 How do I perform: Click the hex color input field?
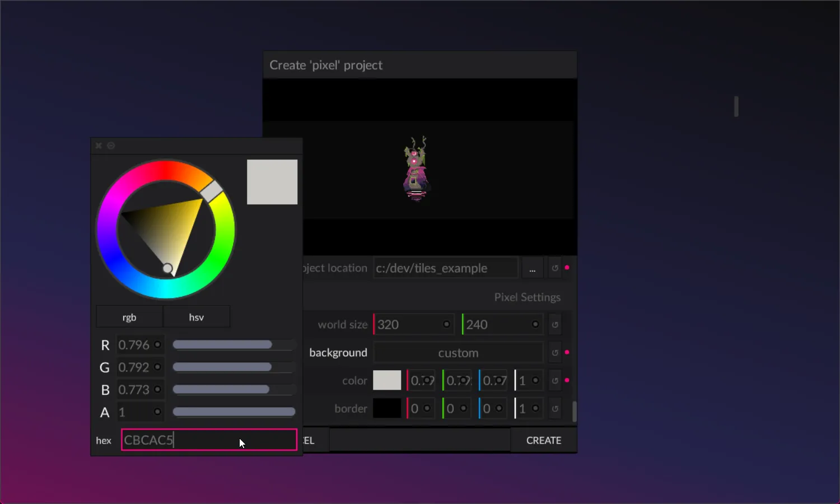208,440
